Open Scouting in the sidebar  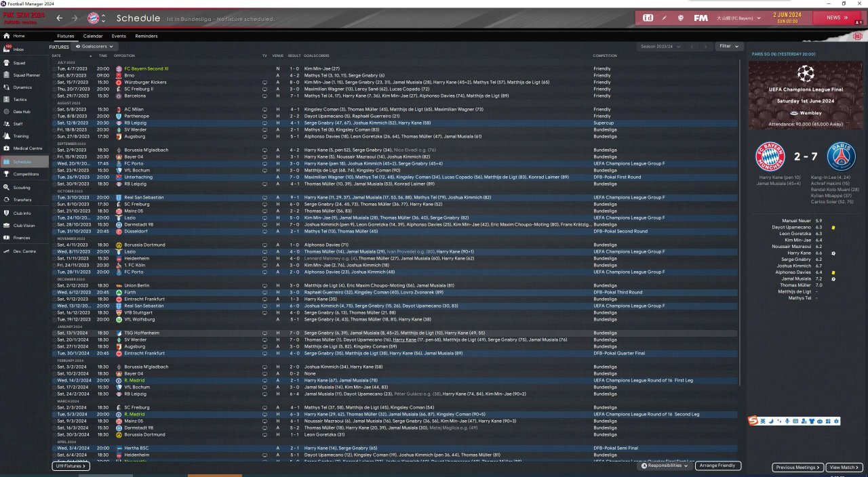coord(24,188)
